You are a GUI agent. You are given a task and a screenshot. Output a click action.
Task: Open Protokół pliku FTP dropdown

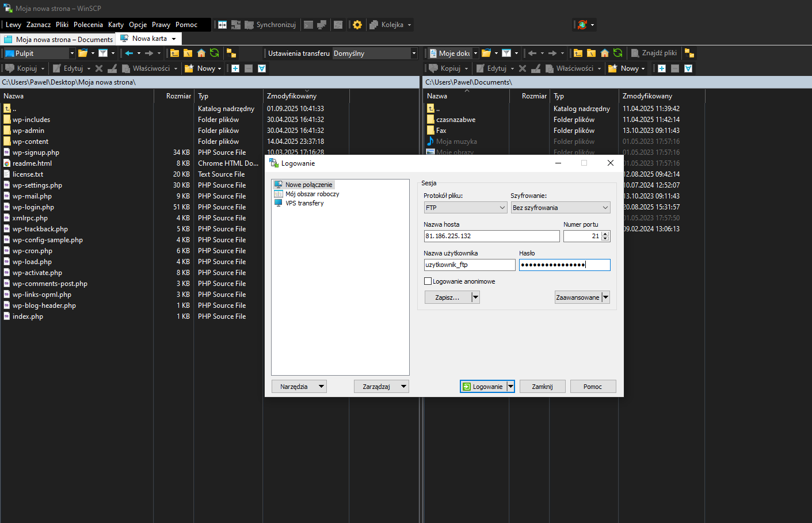click(466, 208)
